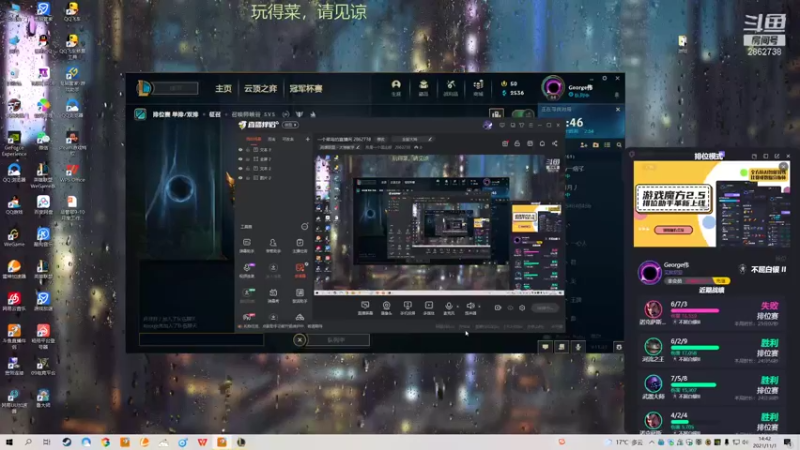Viewport: 800px width, 450px height.
Task: Switch to 云顶之弈 tab in League client
Action: (x=260, y=88)
